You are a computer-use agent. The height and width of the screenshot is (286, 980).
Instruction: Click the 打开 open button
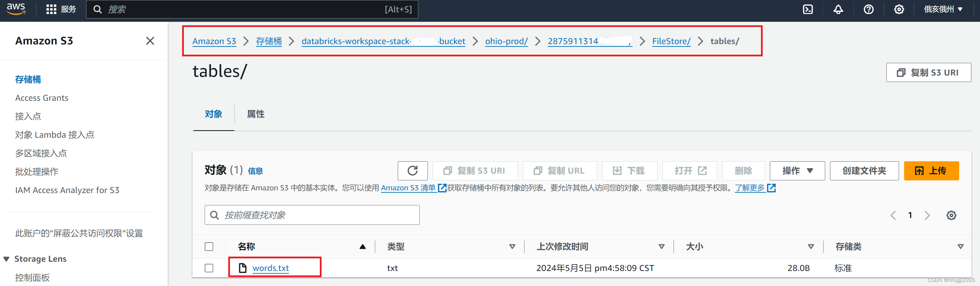coord(689,171)
